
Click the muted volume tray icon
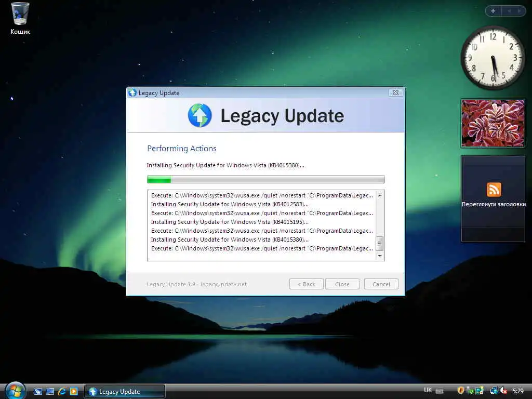pos(503,391)
